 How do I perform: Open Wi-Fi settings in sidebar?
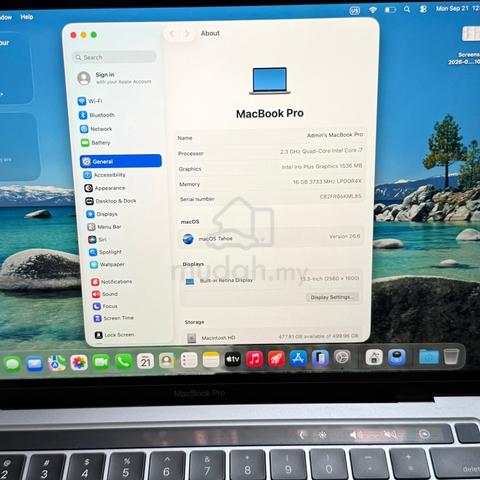pos(90,101)
